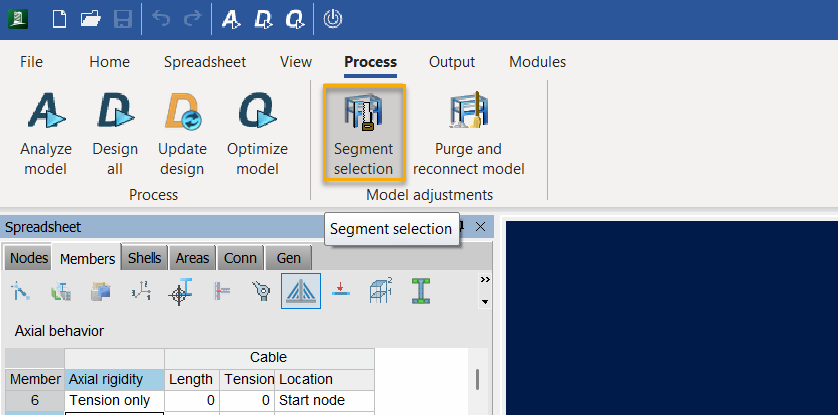838x415 pixels.
Task: Click the power icon in title bar
Action: pyautogui.click(x=334, y=18)
